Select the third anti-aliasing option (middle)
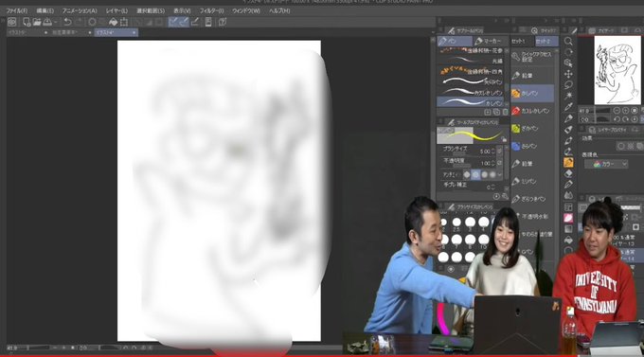The image size is (644, 357). coord(484,174)
